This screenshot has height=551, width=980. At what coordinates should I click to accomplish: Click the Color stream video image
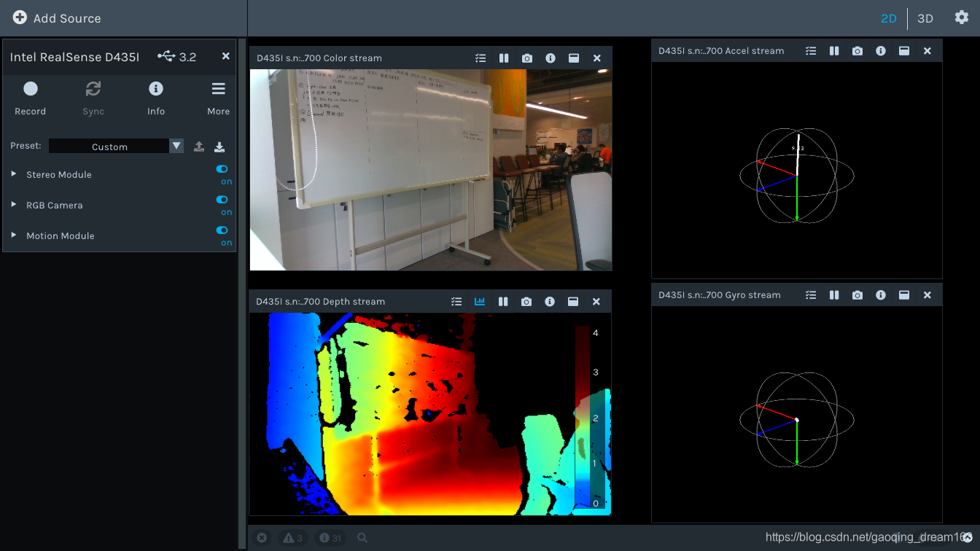point(431,170)
